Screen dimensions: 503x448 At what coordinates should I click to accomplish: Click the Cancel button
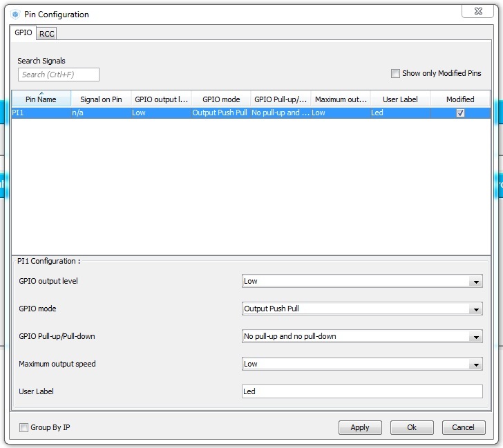click(x=463, y=427)
